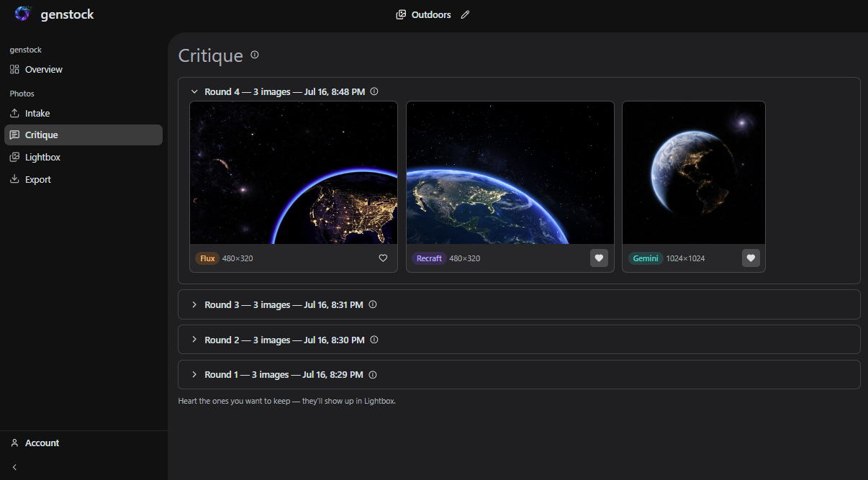Click the Overview grid icon in sidebar
Viewport: 868px width, 480px height.
pos(14,70)
